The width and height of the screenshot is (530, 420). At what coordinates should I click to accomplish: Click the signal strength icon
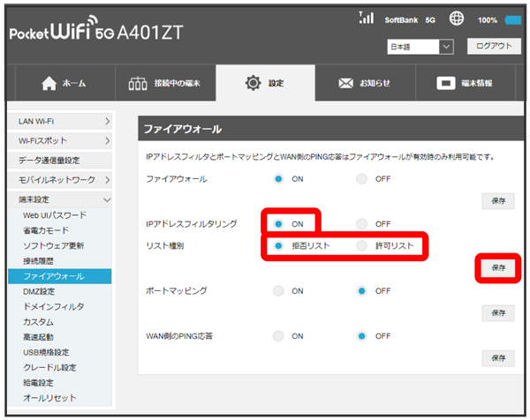pyautogui.click(x=367, y=18)
